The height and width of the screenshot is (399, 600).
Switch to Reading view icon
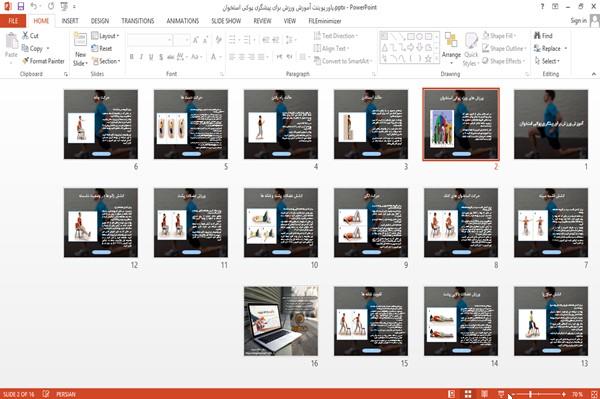click(484, 394)
